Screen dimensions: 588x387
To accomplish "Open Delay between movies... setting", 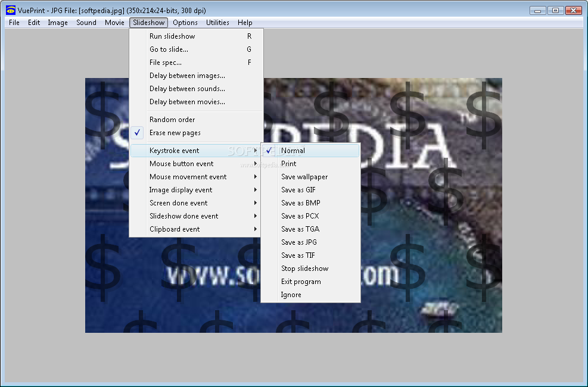I will pyautogui.click(x=196, y=102).
